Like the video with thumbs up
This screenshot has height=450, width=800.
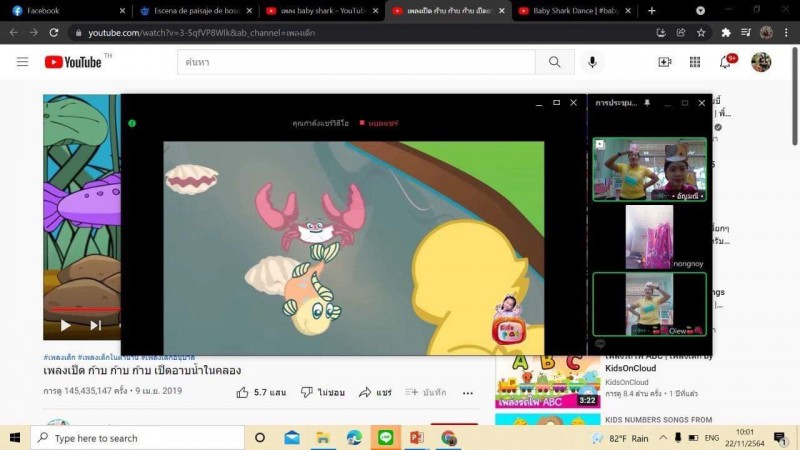(243, 393)
